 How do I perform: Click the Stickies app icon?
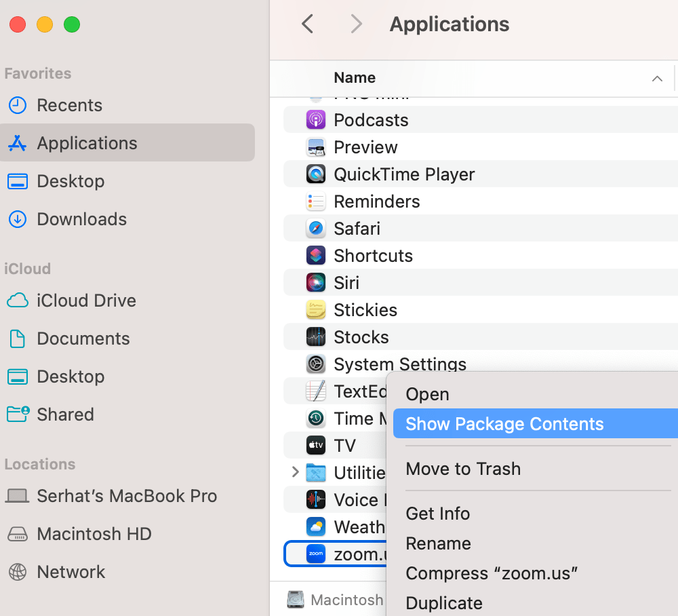316,310
